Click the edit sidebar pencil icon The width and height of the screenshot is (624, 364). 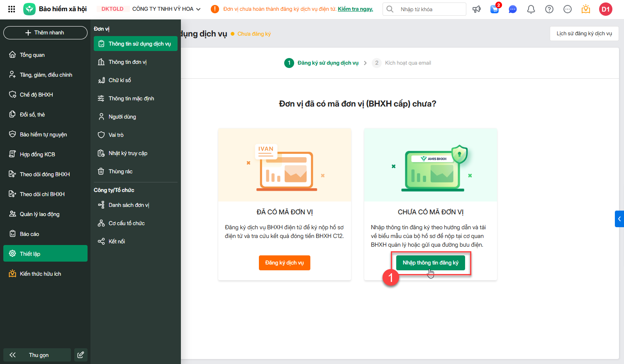(x=81, y=355)
